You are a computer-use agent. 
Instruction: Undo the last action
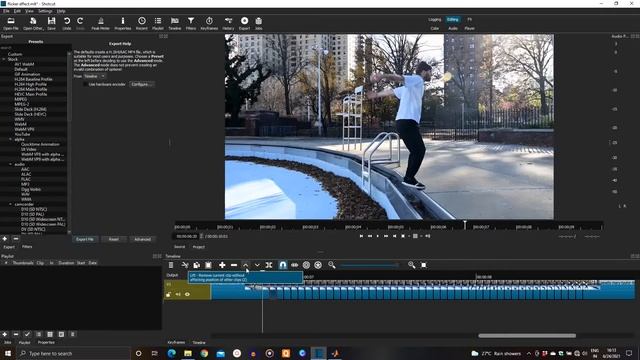[67, 23]
